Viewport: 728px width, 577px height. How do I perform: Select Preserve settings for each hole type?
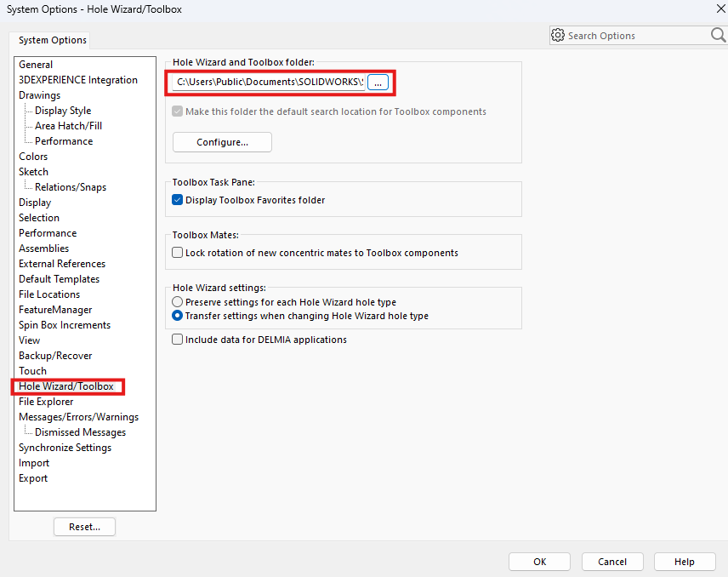[x=178, y=302]
